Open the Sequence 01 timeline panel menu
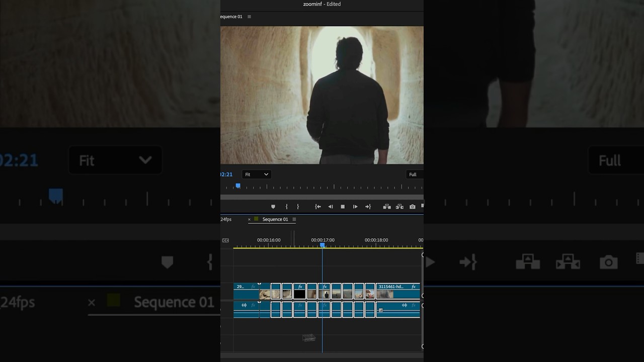 pyautogui.click(x=294, y=219)
